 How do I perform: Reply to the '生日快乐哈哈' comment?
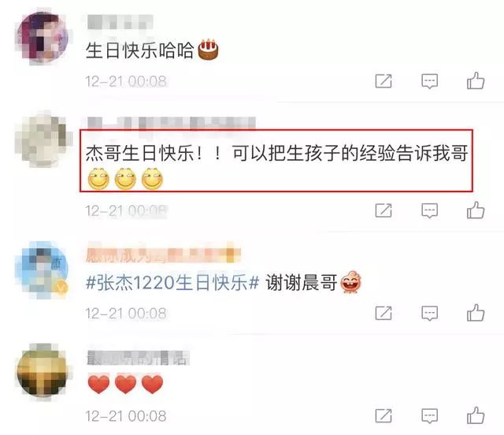[x=429, y=81]
